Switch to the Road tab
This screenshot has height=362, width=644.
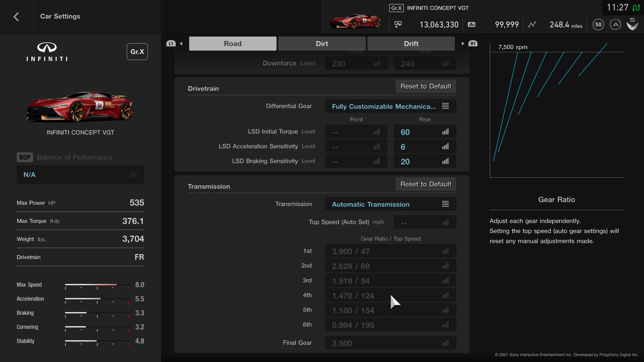tap(232, 44)
